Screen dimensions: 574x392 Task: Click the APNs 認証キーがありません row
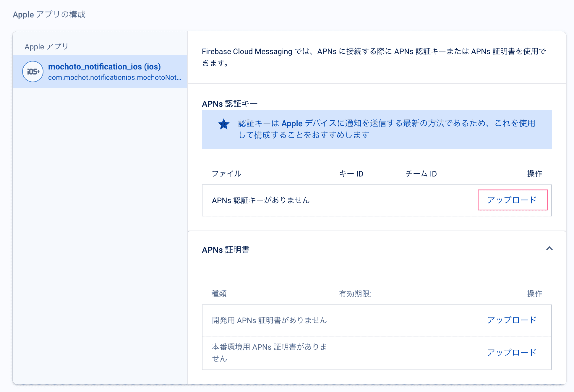pyautogui.click(x=261, y=200)
